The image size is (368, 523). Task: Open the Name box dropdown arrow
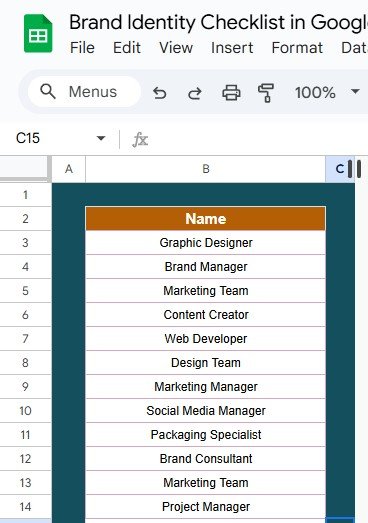pyautogui.click(x=101, y=138)
